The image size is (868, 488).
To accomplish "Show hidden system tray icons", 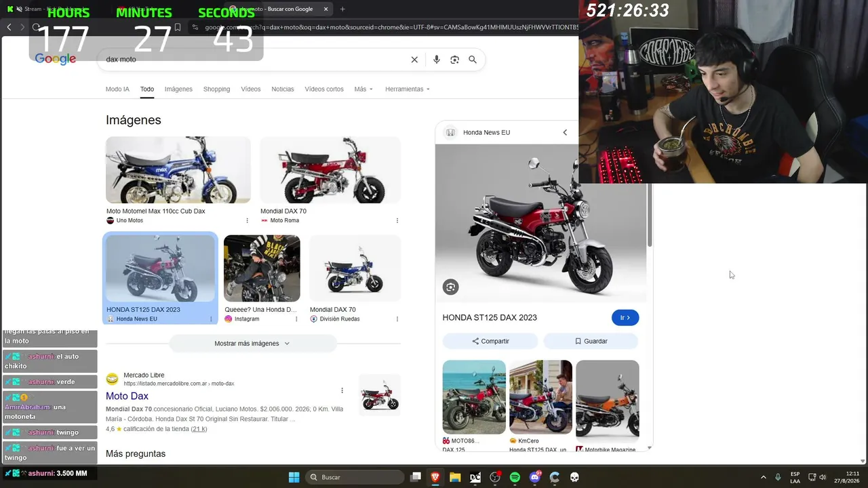I will [x=763, y=477].
